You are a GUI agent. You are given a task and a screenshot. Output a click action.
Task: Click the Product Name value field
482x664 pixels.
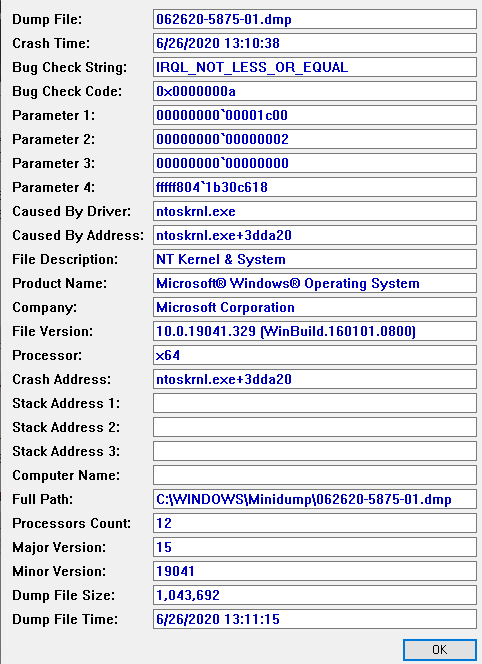click(315, 283)
